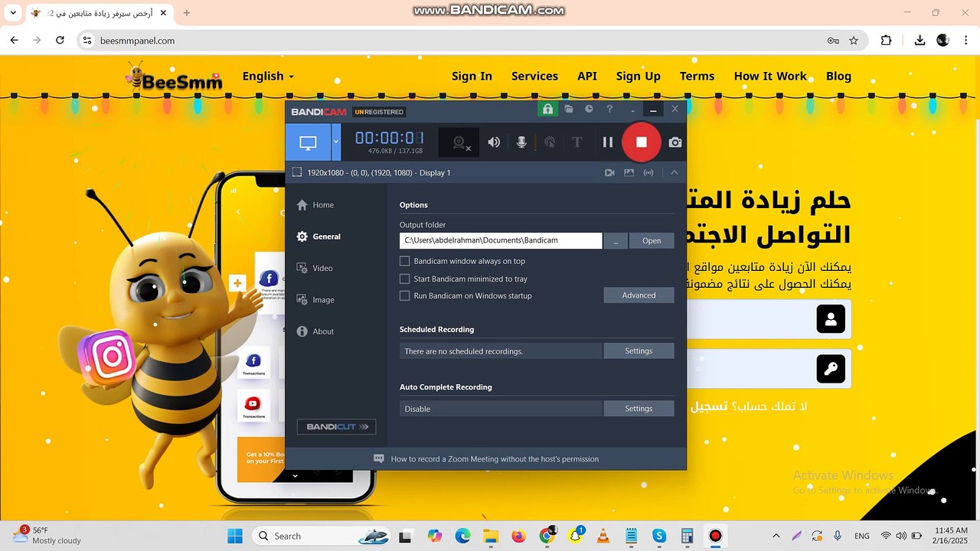Click the Advanced options button
The width and height of the screenshot is (980, 551).
(x=639, y=295)
